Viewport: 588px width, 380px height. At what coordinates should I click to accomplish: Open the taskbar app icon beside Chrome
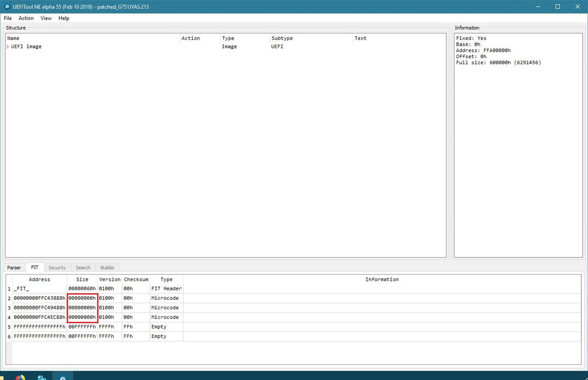[x=41, y=377]
